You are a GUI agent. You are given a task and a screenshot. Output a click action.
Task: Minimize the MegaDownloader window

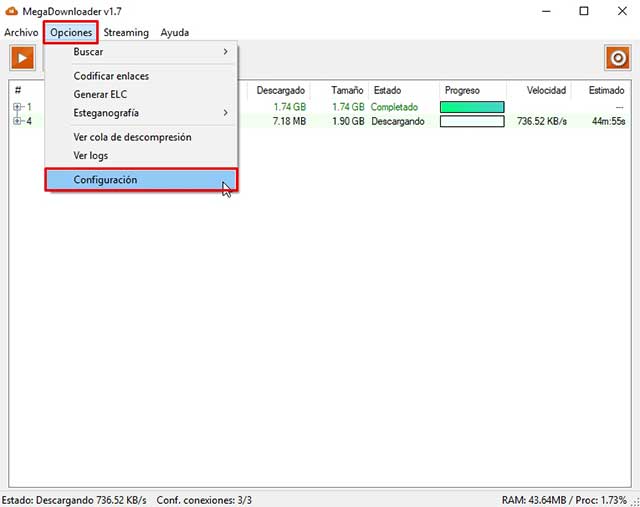(x=546, y=11)
